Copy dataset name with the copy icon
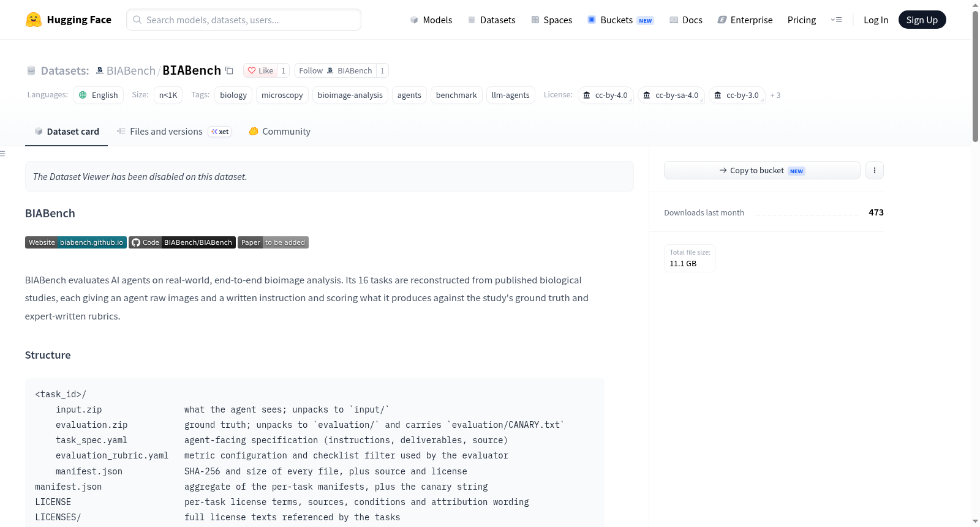 click(x=229, y=70)
